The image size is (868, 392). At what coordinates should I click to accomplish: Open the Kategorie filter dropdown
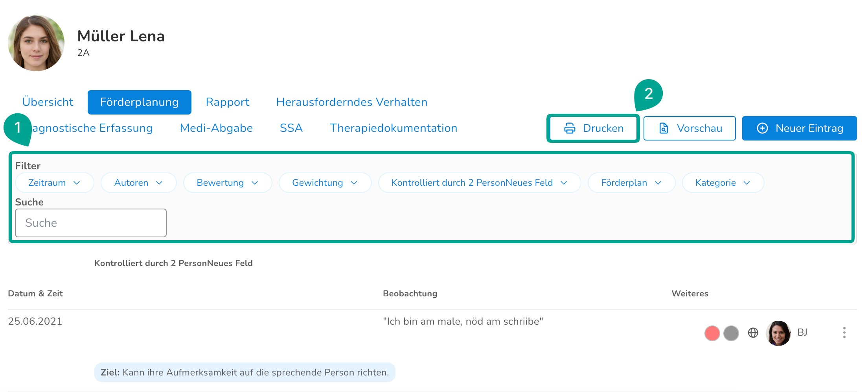pos(723,183)
